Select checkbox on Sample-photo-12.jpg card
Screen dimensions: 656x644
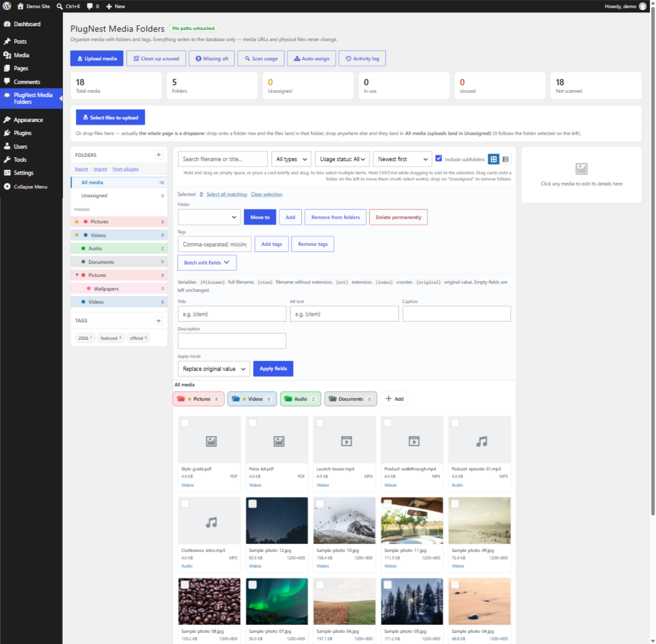pos(253,504)
